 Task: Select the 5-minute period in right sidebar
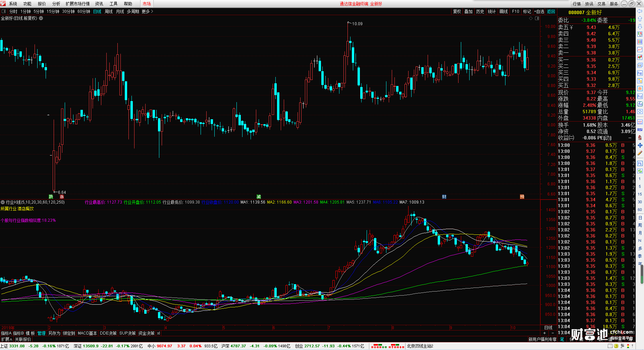(640, 186)
